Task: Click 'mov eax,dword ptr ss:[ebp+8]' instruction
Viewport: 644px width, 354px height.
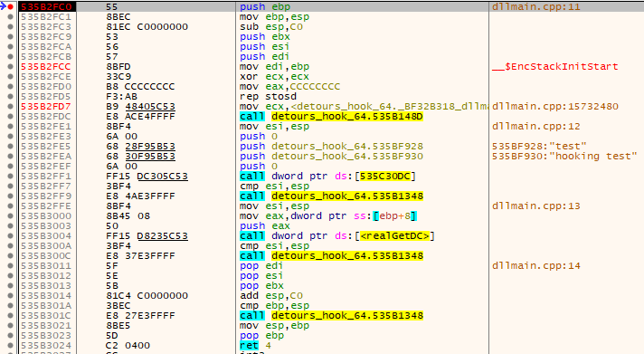Action: 328,215
